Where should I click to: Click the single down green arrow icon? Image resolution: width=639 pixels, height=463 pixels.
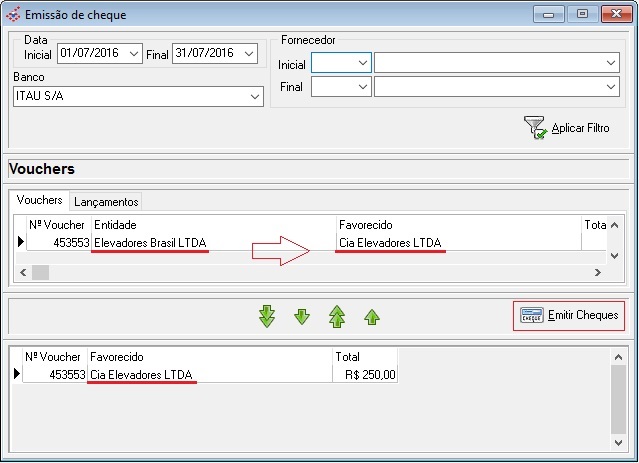[302, 317]
